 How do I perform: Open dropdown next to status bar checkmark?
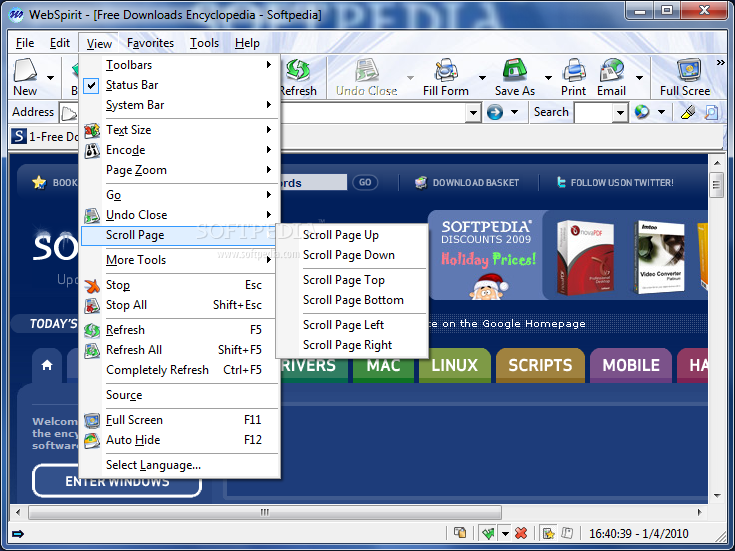click(x=505, y=533)
